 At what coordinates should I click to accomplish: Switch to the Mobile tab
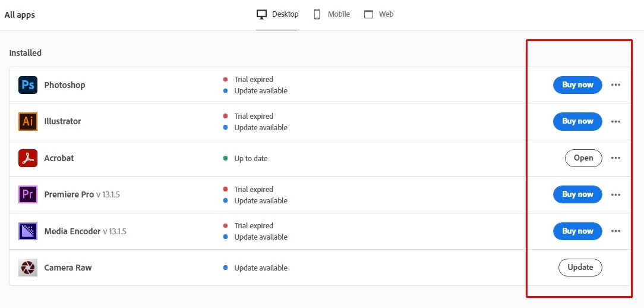coord(332,14)
